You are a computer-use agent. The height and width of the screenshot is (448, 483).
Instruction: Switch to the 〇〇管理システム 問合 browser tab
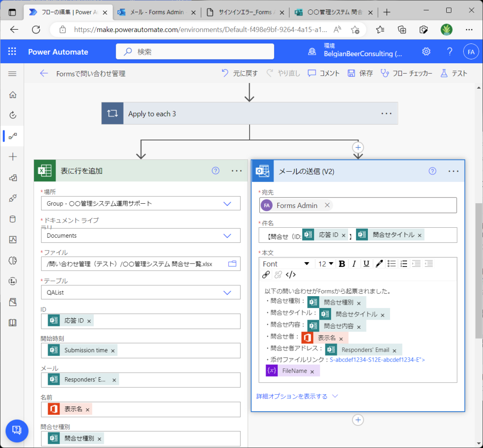coord(333,12)
